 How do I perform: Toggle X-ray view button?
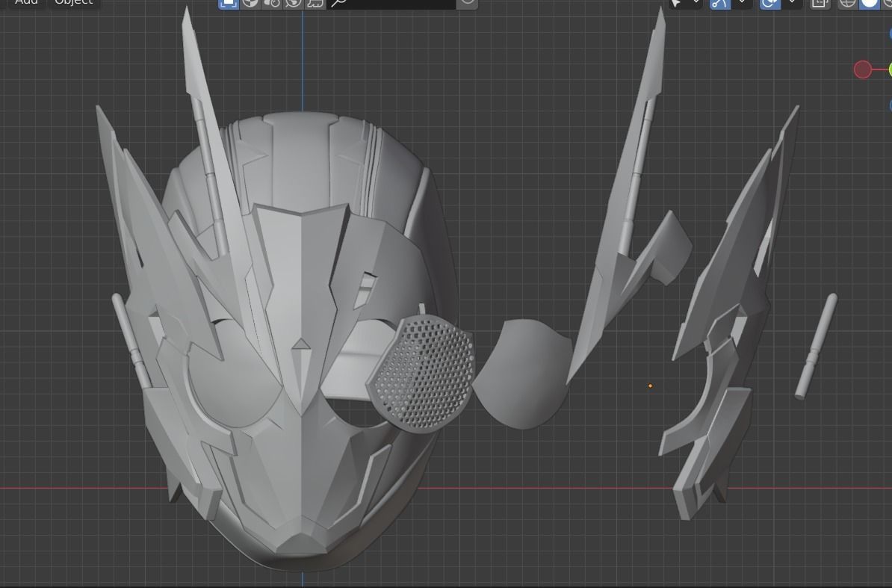820,3
